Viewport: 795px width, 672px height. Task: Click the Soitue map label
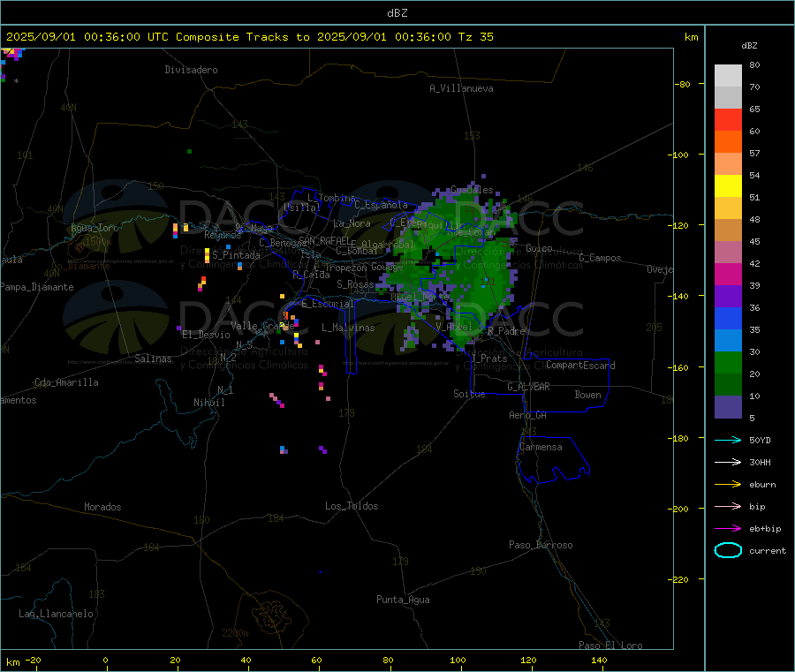click(x=470, y=394)
